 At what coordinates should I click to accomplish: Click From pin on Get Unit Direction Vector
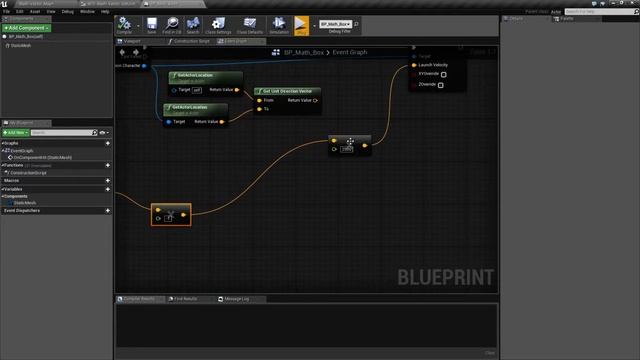259,100
